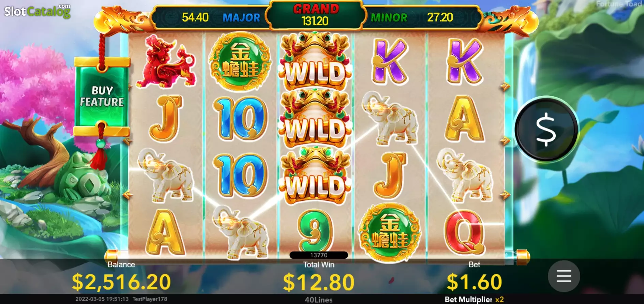Select the top WILD toad symbol
Viewport: 644px width, 304px height.
pos(315,61)
